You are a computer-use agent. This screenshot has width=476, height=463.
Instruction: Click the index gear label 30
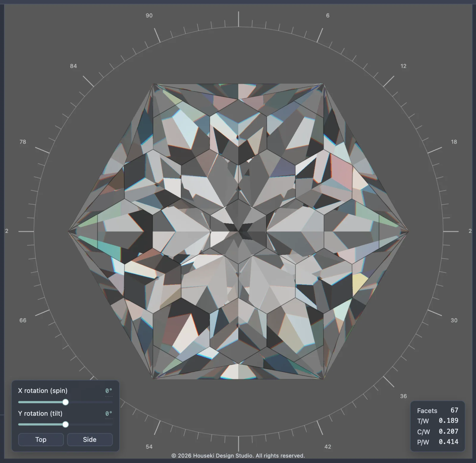point(454,320)
